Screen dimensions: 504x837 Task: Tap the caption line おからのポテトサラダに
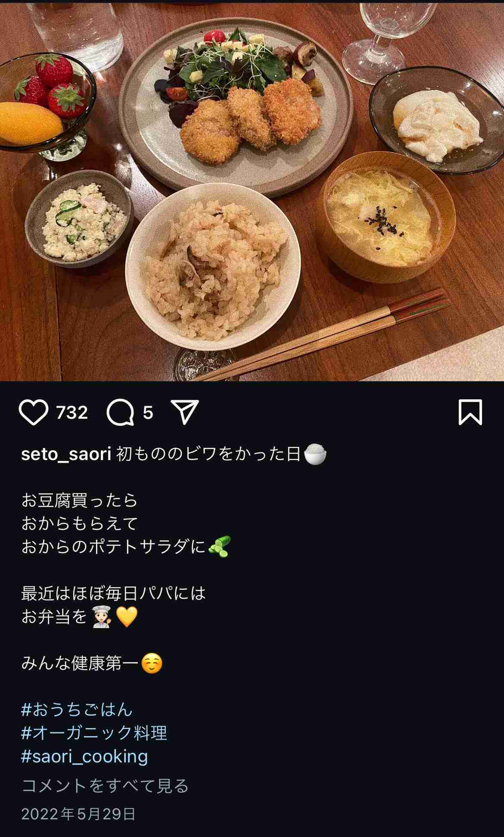114,547
